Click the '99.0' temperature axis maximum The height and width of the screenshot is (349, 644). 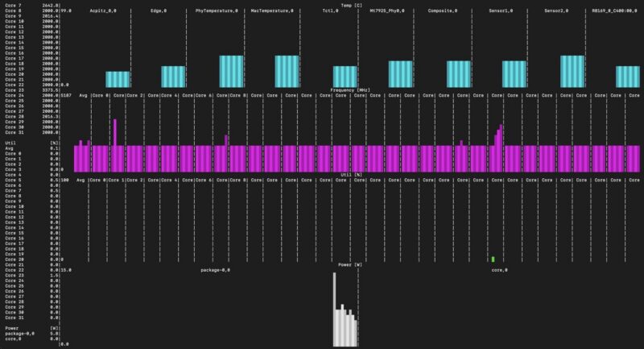66,10
